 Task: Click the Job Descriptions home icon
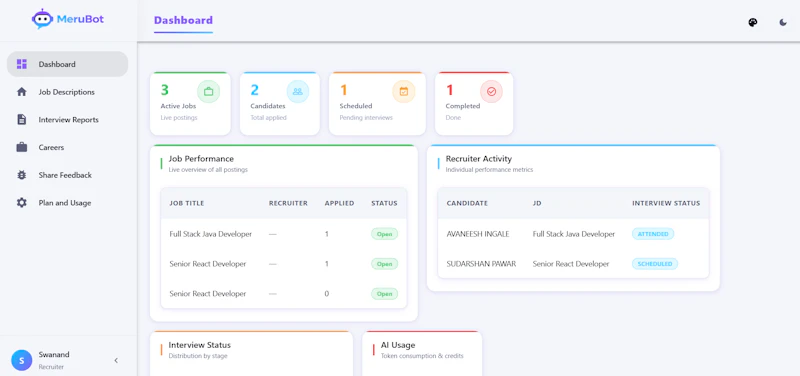(x=21, y=92)
